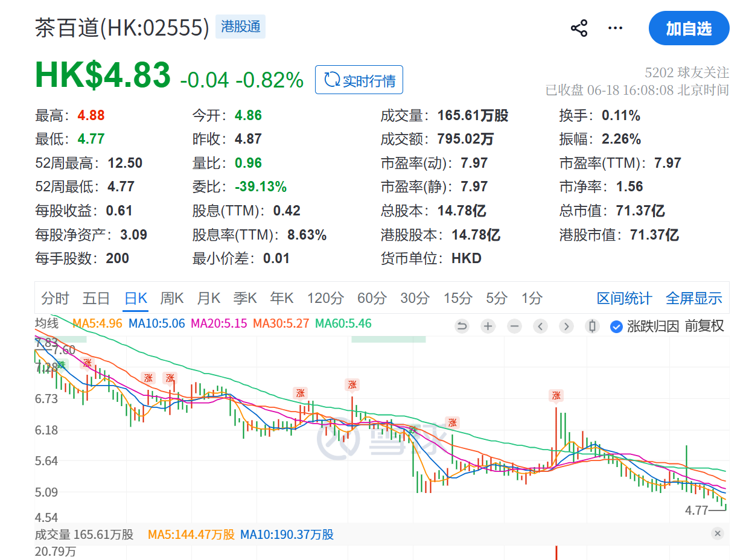Click the volume MA10:190.37万股 label
Screen dimensions: 752x560
coord(287,535)
